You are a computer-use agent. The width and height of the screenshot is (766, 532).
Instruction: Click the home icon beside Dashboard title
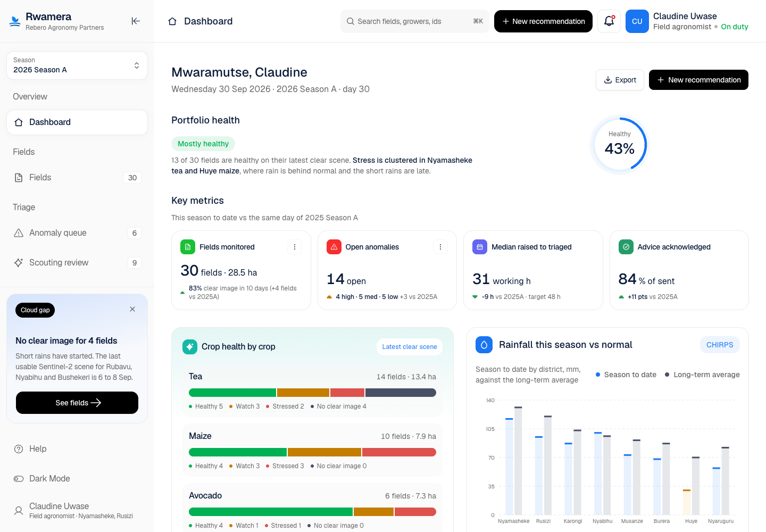pyautogui.click(x=172, y=21)
